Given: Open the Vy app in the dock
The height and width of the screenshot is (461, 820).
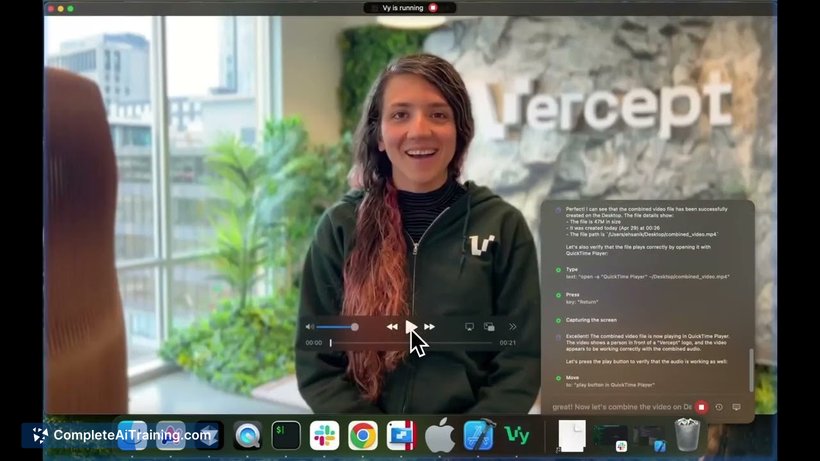Looking at the screenshot, I should pyautogui.click(x=517, y=435).
